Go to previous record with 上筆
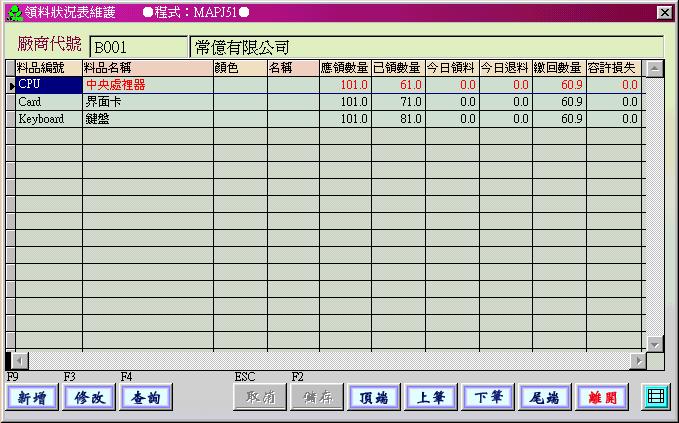 430,397
